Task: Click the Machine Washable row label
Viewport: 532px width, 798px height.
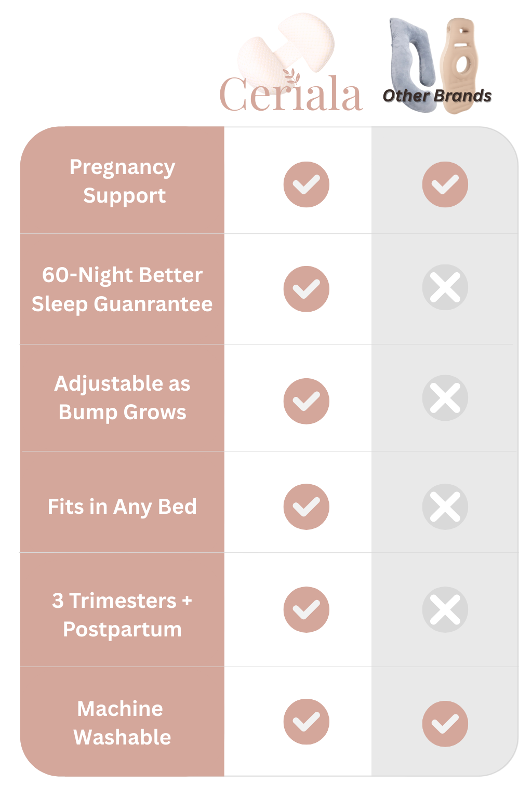Action: pyautogui.click(x=122, y=723)
